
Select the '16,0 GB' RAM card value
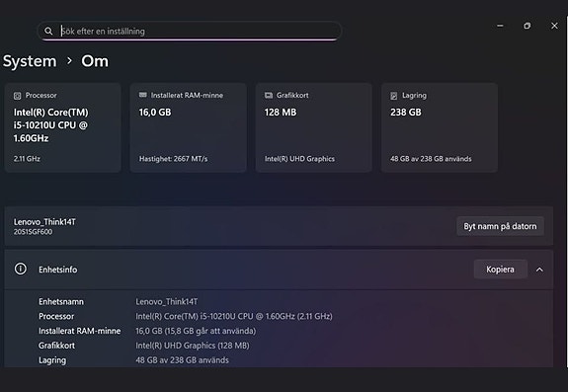tap(155, 113)
